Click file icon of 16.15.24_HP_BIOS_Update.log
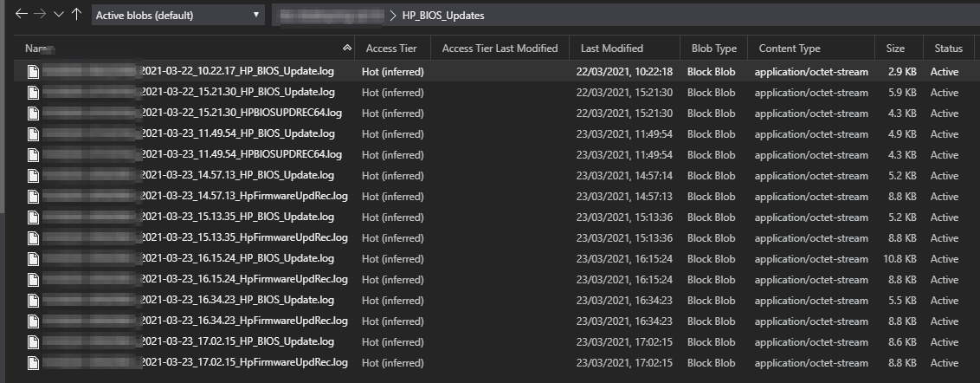 (x=33, y=259)
